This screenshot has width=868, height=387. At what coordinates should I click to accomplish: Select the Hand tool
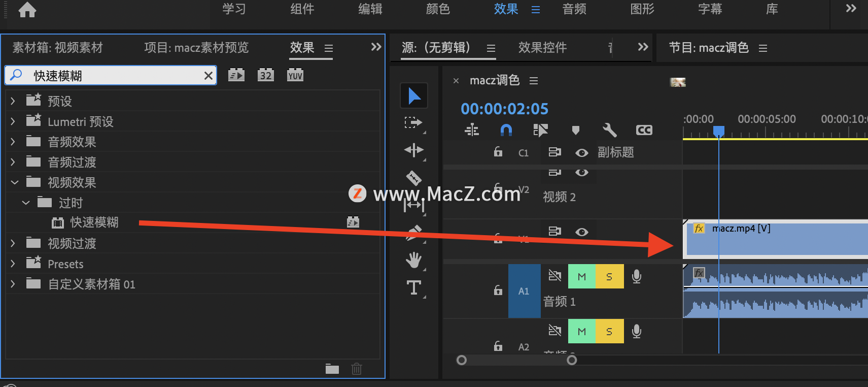[x=414, y=260]
